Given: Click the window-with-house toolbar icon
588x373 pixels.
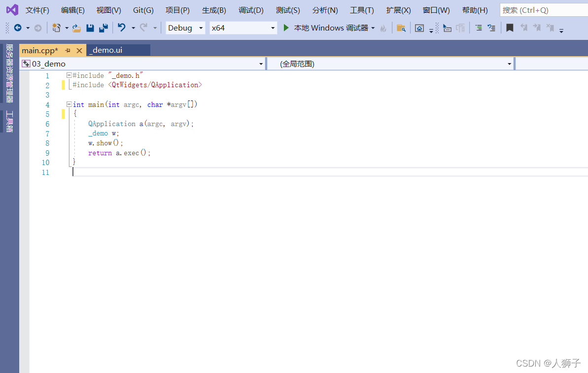Looking at the screenshot, I should 419,28.
